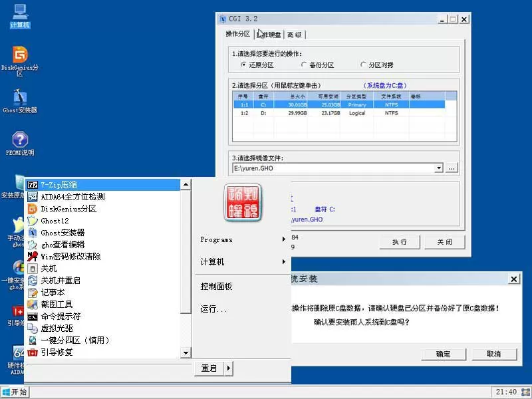Image resolution: width=532 pixels, height=399 pixels.
Task: Open the 计算机 desktop icon
Action: pos(20,15)
